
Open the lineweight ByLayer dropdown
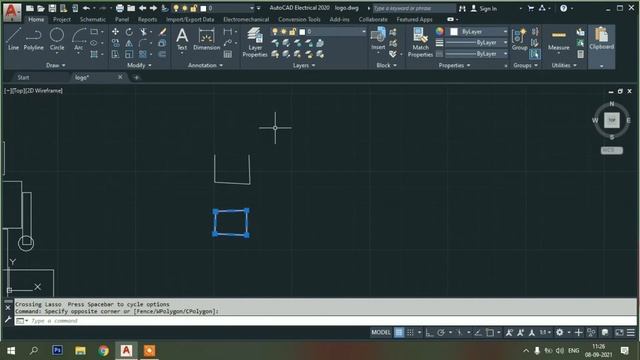tap(476, 42)
